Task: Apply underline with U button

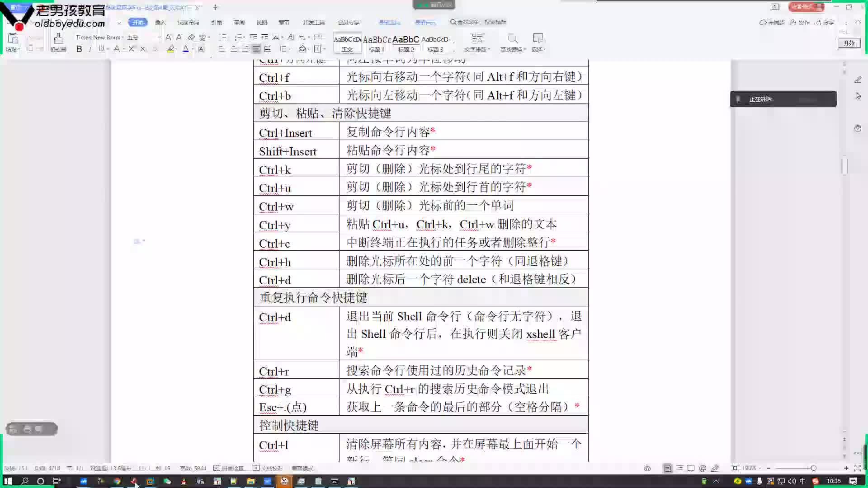Action: tap(101, 49)
